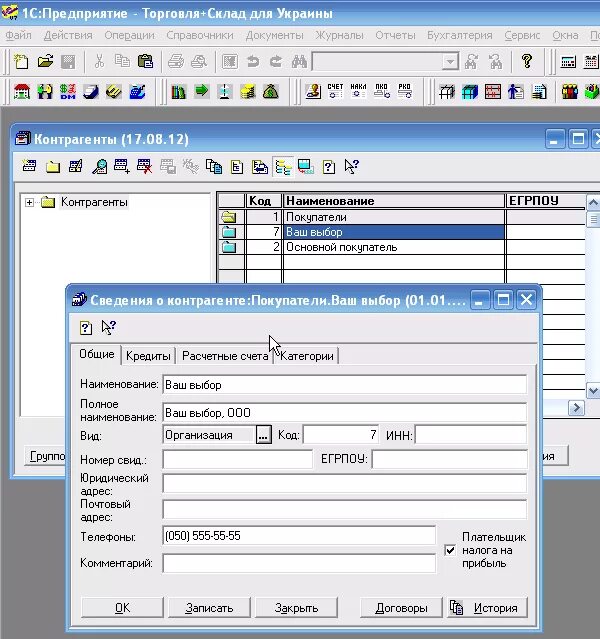Click the new group folder icon in Контрагенты toolbar
The image size is (600, 639).
[53, 166]
